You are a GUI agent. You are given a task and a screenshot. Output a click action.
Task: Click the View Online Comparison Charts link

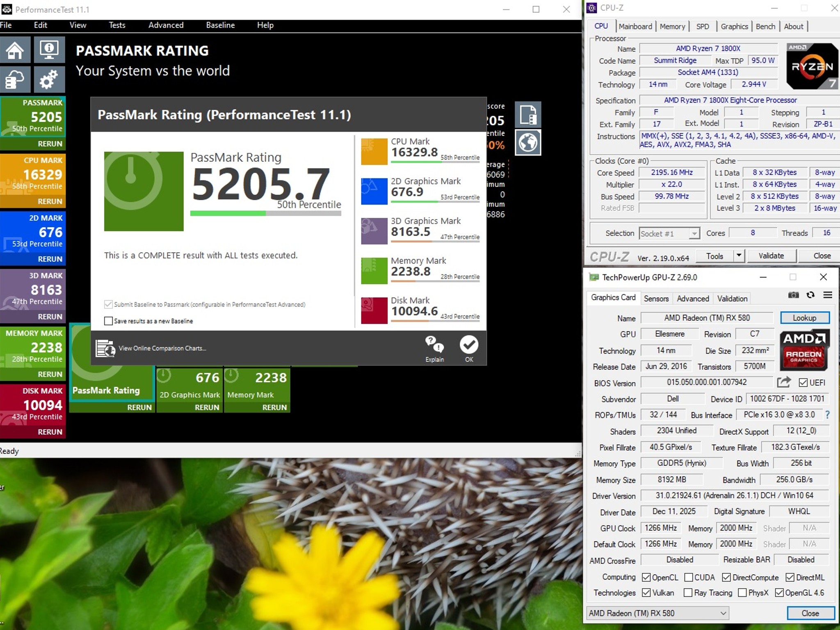point(162,348)
